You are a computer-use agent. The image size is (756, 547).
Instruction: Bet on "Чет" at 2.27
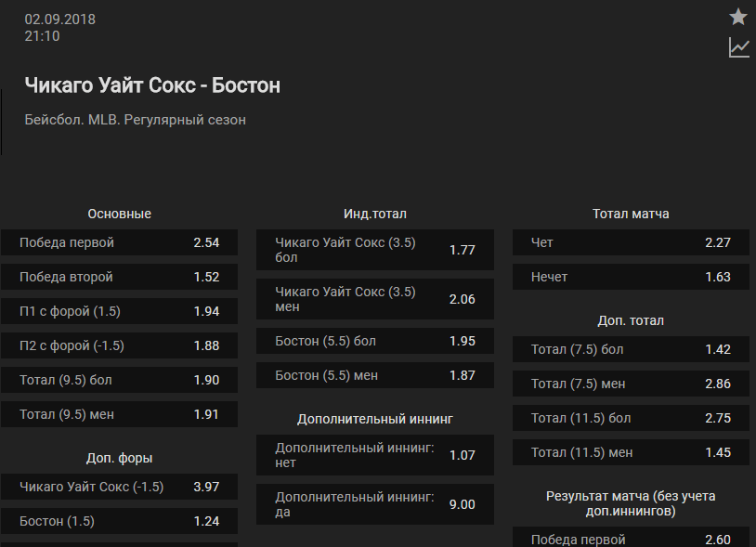pos(632,242)
